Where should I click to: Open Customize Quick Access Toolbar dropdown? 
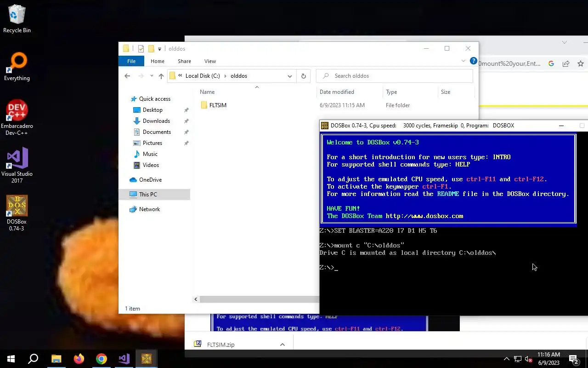159,49
